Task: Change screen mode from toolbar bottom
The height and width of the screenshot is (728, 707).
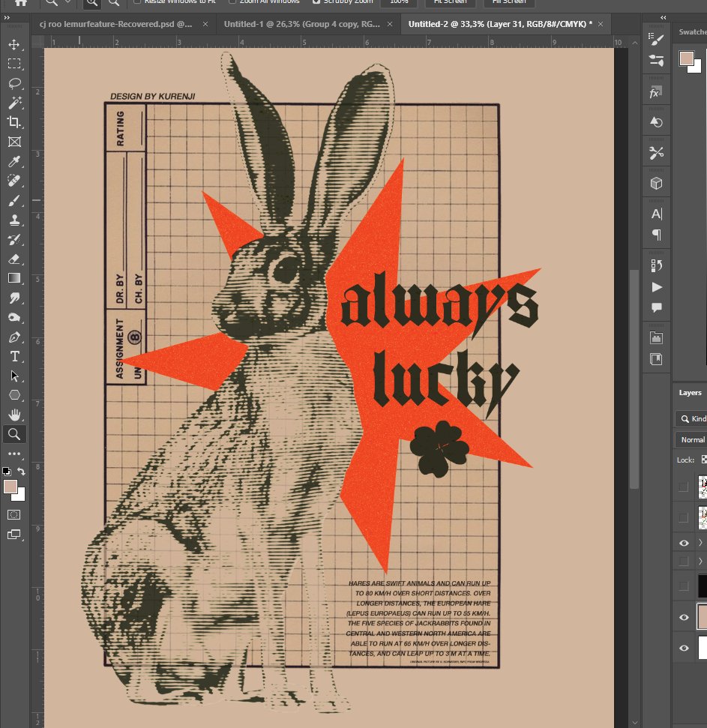Action: (14, 535)
